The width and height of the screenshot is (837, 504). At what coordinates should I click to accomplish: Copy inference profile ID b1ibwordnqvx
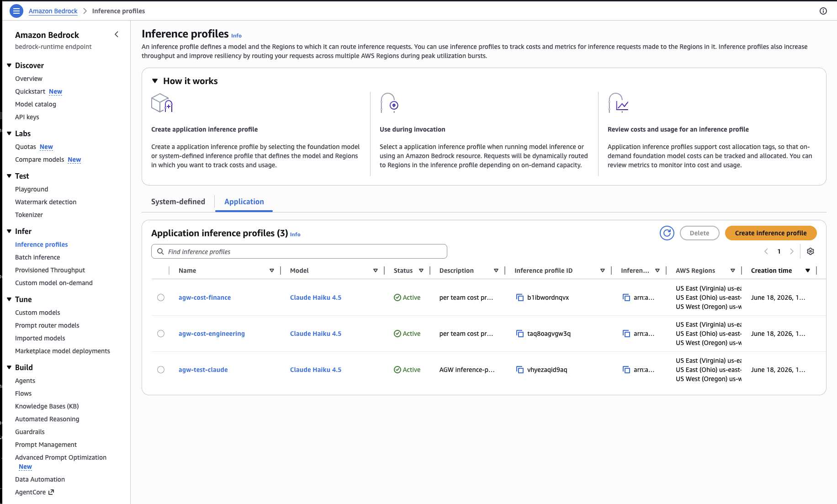click(x=520, y=297)
